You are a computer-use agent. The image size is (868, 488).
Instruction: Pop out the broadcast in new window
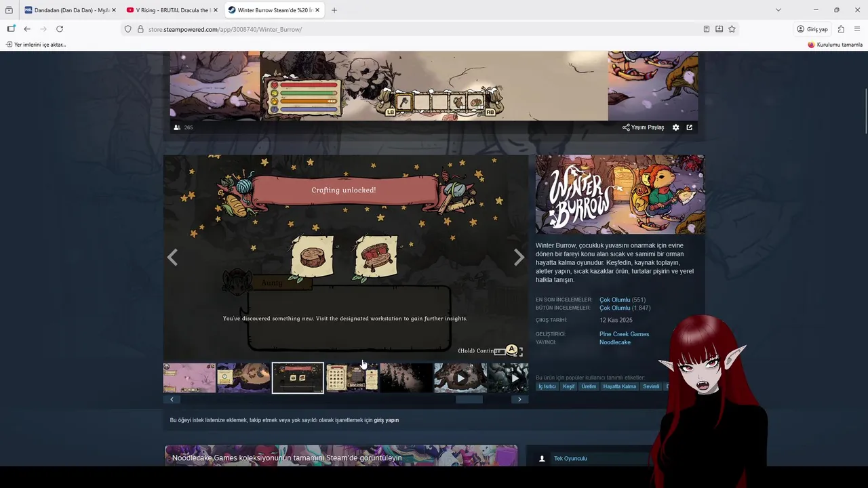click(690, 127)
